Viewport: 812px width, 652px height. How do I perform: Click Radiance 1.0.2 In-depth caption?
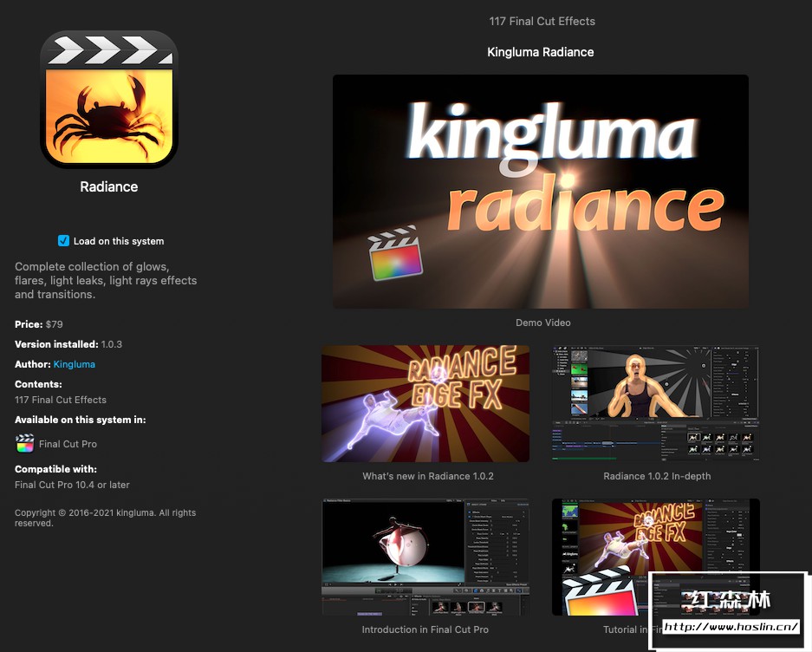click(657, 476)
